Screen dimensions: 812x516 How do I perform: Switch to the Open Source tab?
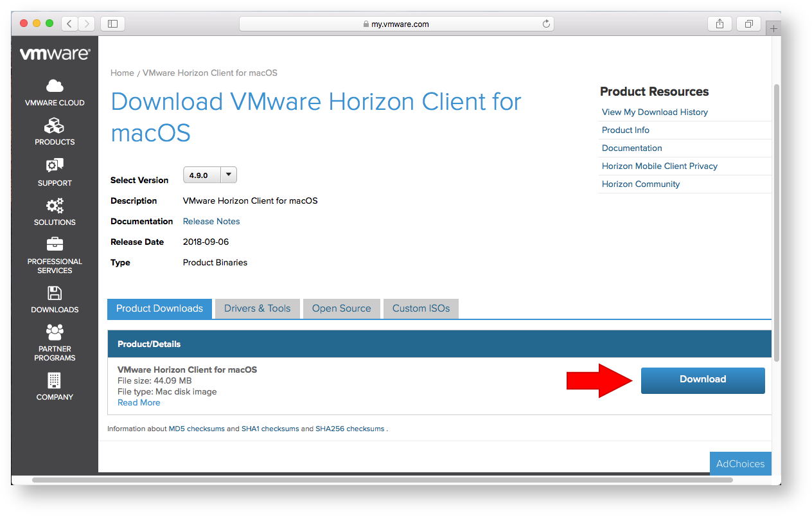tap(342, 308)
